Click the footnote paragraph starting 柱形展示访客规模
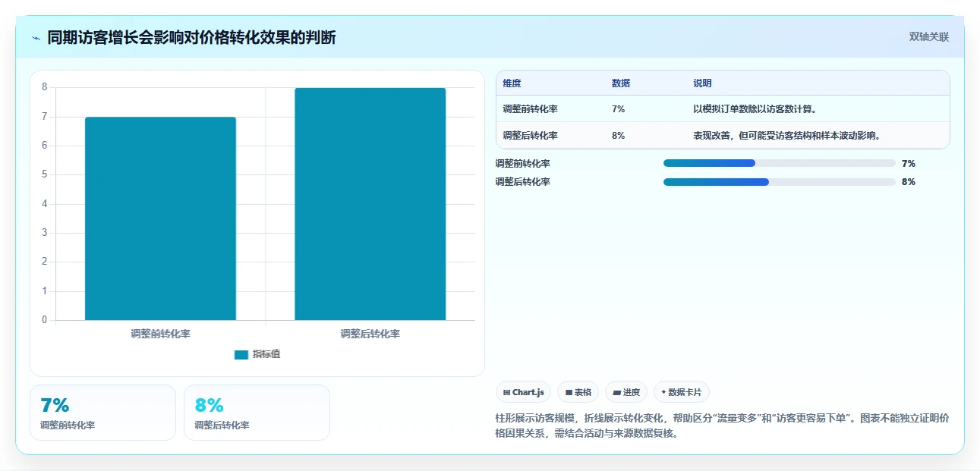Screen dimensions: 980x471 721,426
